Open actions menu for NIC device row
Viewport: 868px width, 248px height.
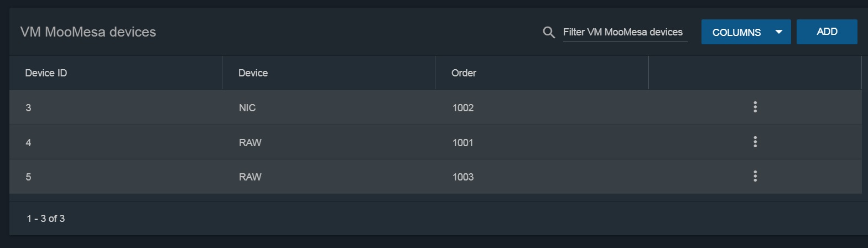coord(755,107)
